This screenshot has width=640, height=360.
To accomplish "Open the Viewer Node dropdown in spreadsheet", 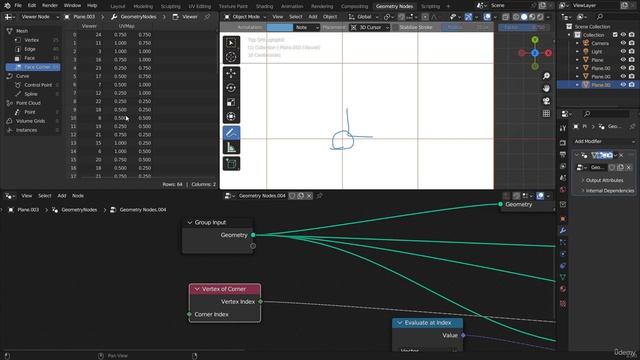I will tap(40, 17).
